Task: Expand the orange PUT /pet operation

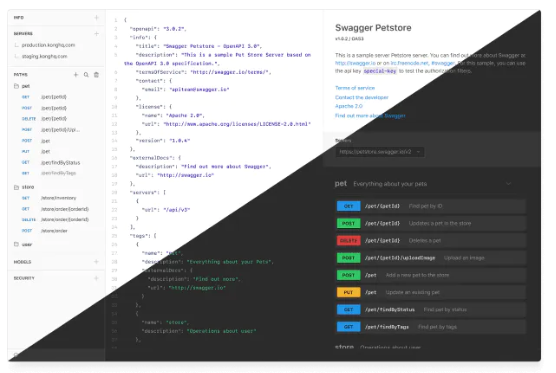Action: [x=431, y=292]
